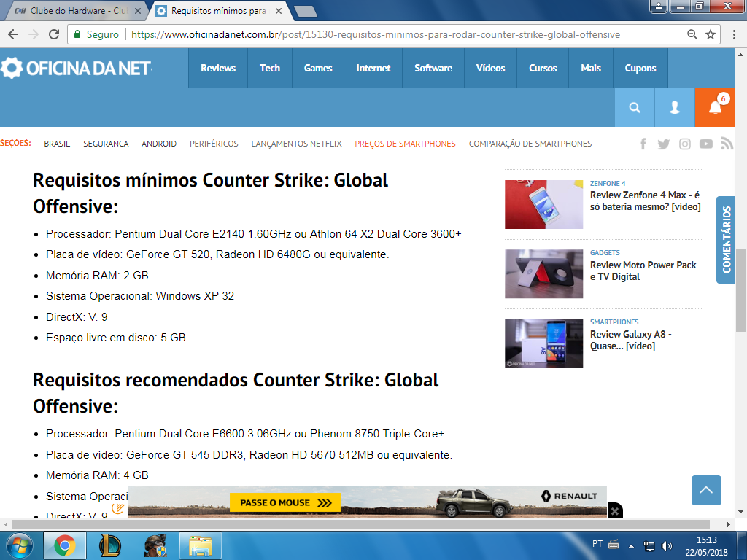
Task: Show hidden tray icons arrow
Action: [631, 546]
